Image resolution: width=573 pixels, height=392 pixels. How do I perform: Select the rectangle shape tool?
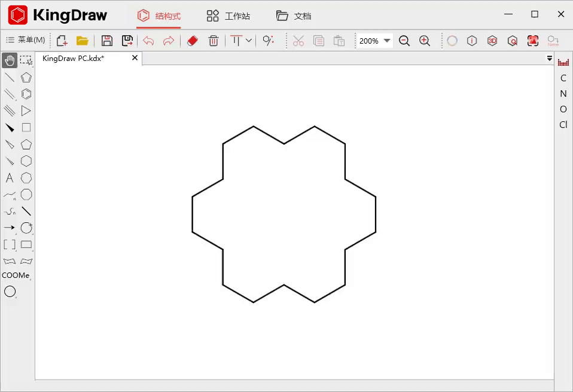click(26, 244)
